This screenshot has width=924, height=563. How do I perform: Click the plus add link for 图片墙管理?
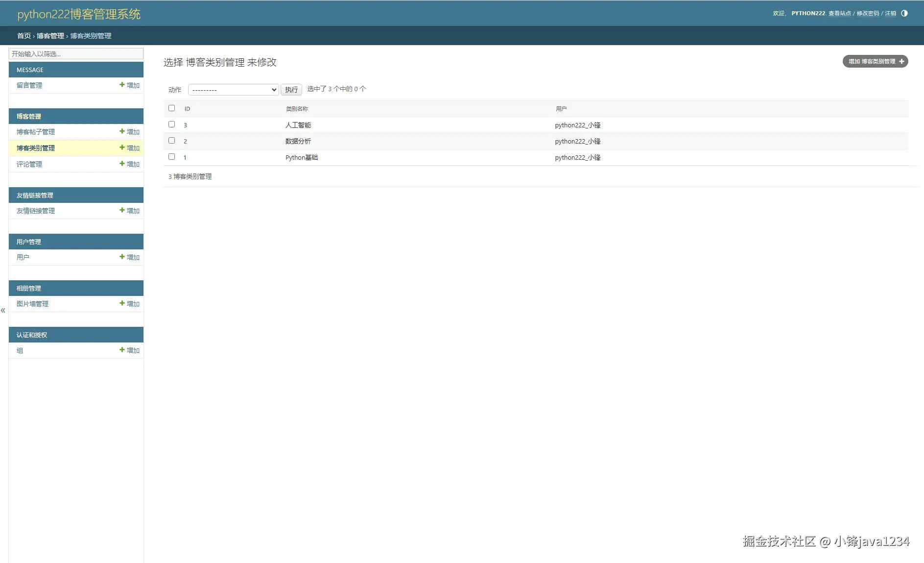(x=129, y=304)
